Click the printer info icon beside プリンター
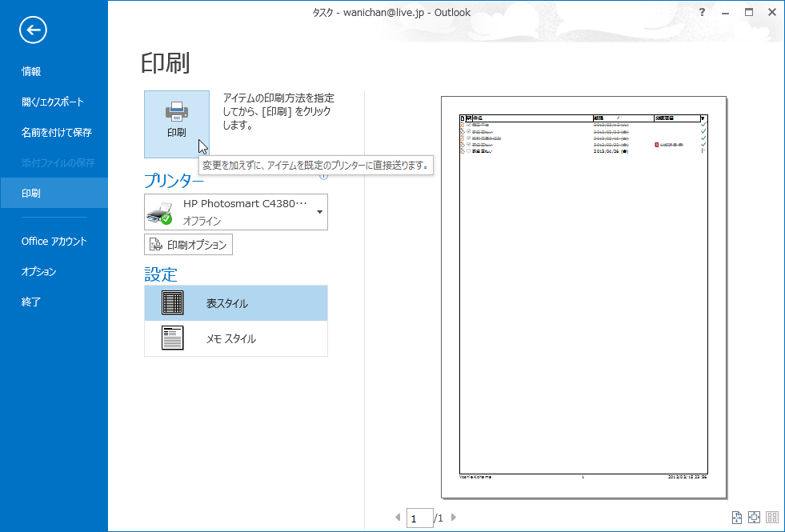 (x=324, y=176)
